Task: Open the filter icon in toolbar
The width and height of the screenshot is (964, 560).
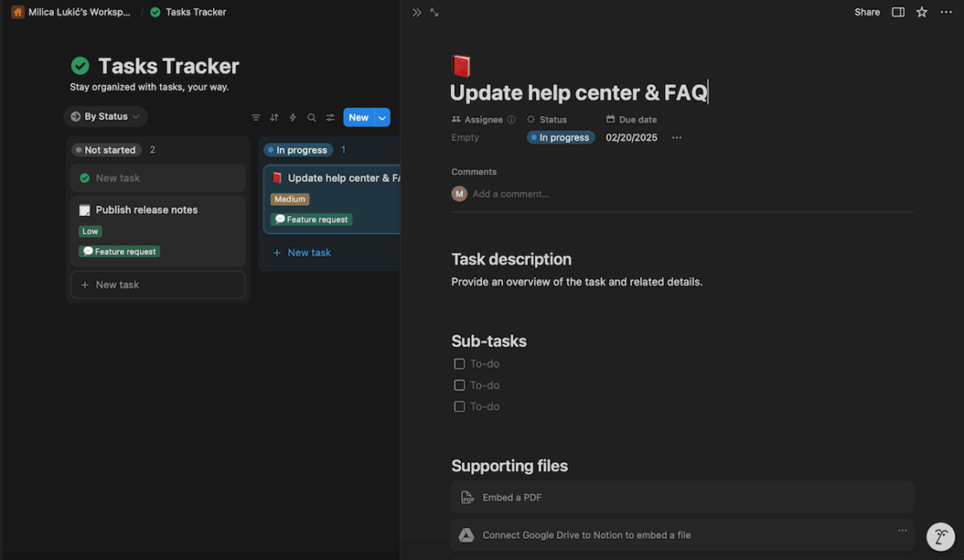Action: pos(255,116)
